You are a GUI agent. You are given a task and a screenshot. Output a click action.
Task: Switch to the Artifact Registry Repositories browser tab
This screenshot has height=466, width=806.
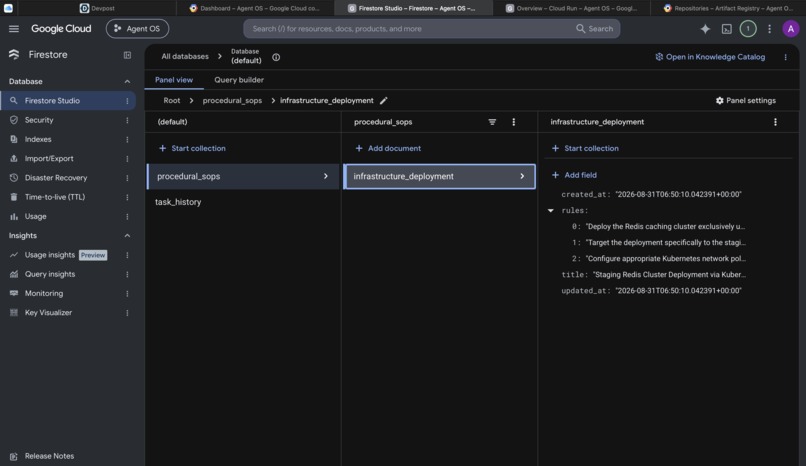728,8
